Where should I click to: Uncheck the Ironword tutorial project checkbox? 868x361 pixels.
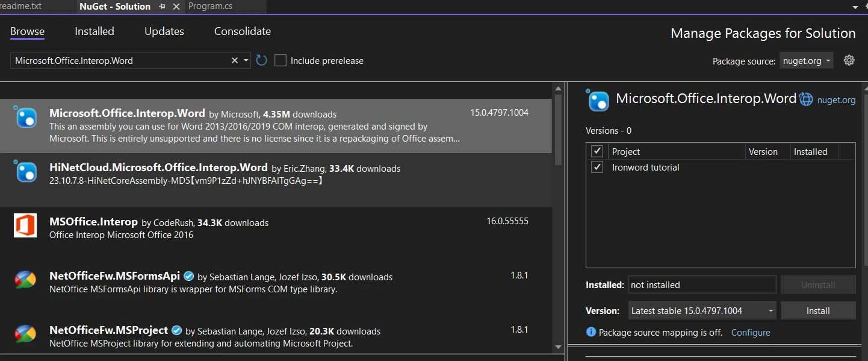[x=597, y=167]
